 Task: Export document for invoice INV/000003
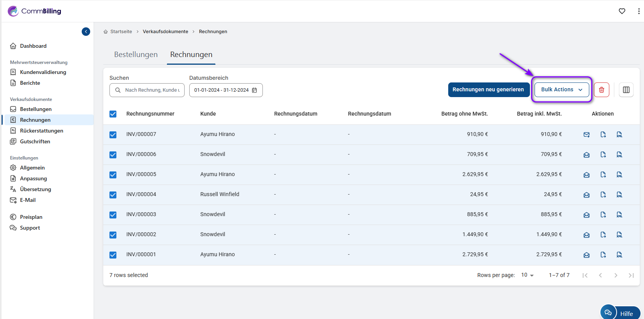coord(603,215)
